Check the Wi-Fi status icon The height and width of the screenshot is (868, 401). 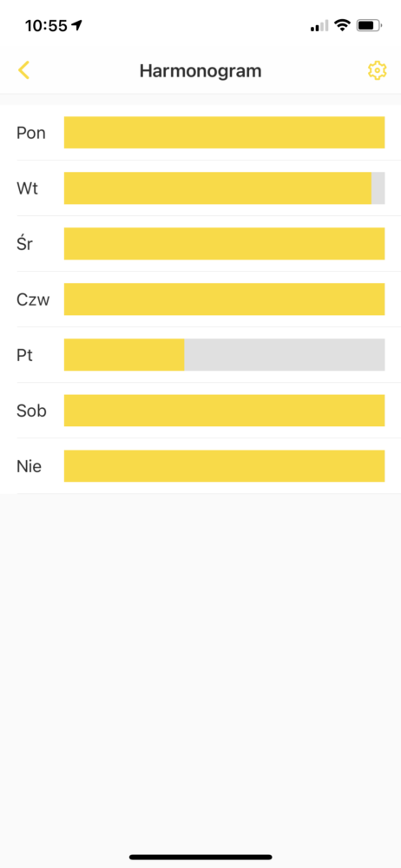coord(343,25)
